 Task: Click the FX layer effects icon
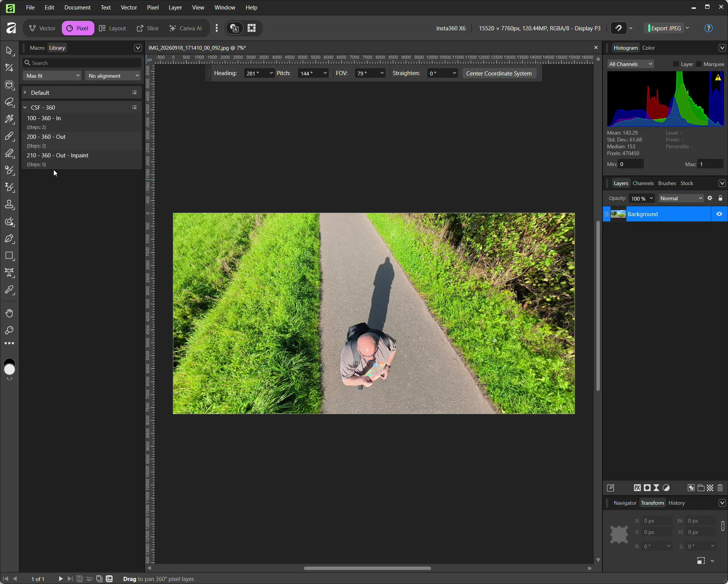[637, 488]
